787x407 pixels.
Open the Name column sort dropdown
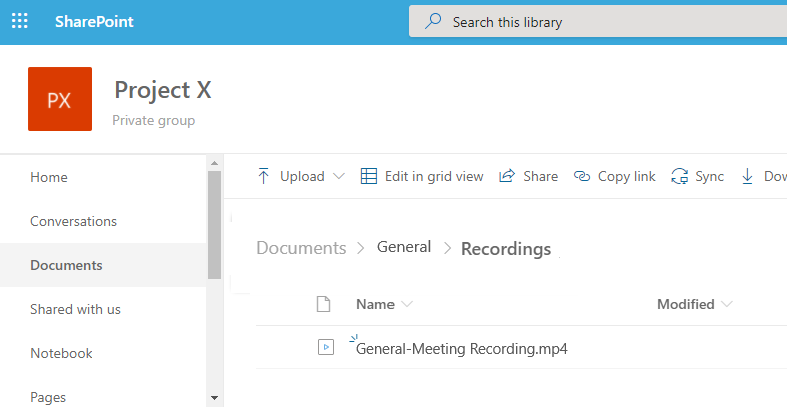(x=407, y=304)
